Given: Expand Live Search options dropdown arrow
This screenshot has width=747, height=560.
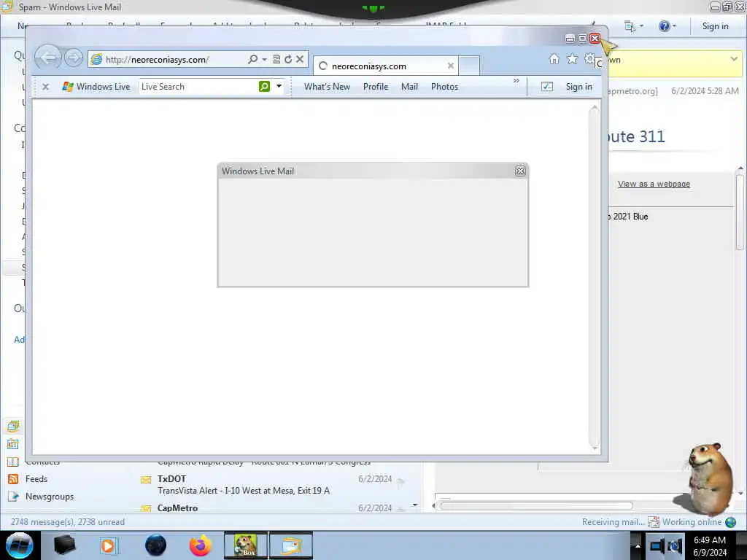Looking at the screenshot, I should point(279,87).
